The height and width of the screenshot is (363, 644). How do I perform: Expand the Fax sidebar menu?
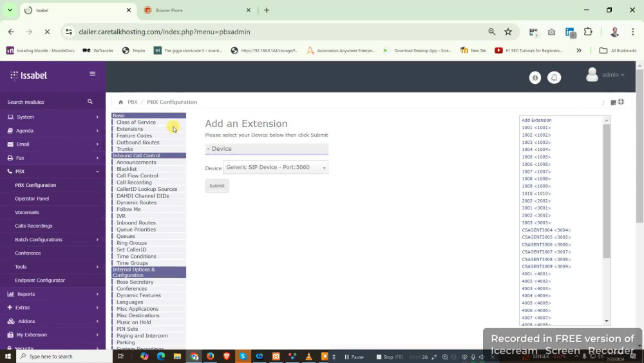pyautogui.click(x=53, y=158)
